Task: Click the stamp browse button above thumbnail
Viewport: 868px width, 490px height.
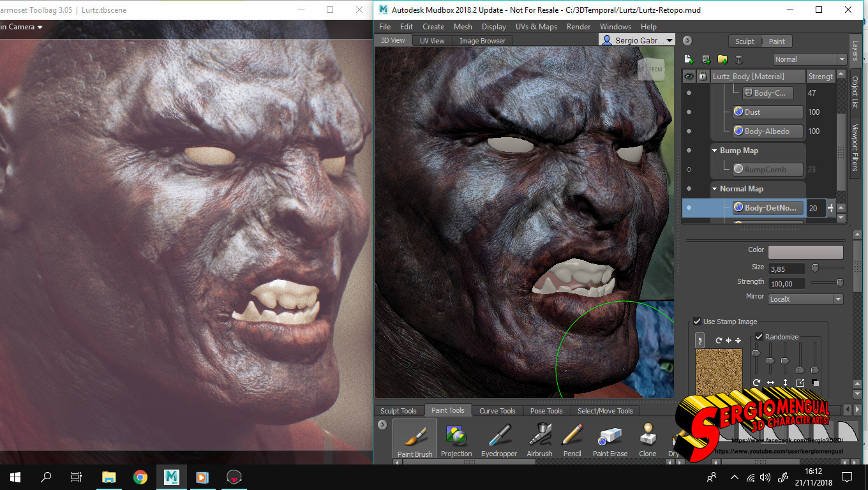Action: click(x=700, y=340)
